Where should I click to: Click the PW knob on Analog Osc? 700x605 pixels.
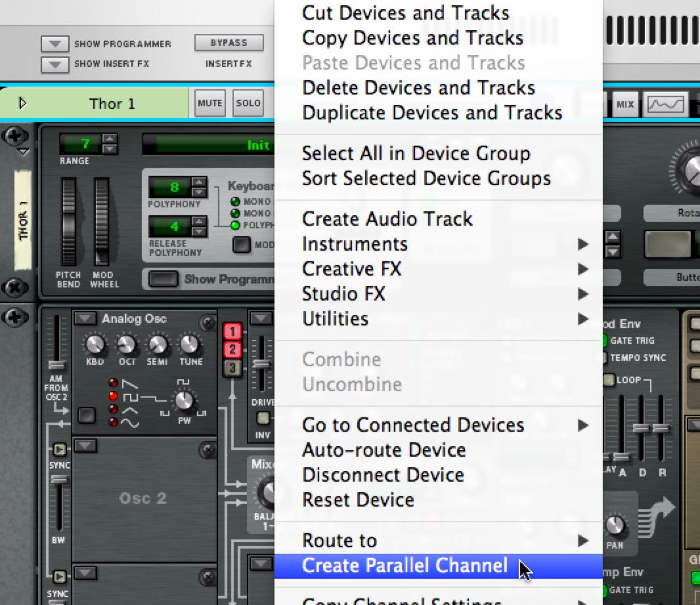[x=184, y=400]
